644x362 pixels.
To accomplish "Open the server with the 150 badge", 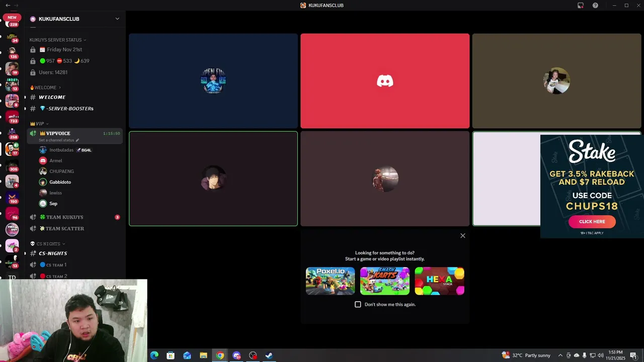I will tap(12, 198).
